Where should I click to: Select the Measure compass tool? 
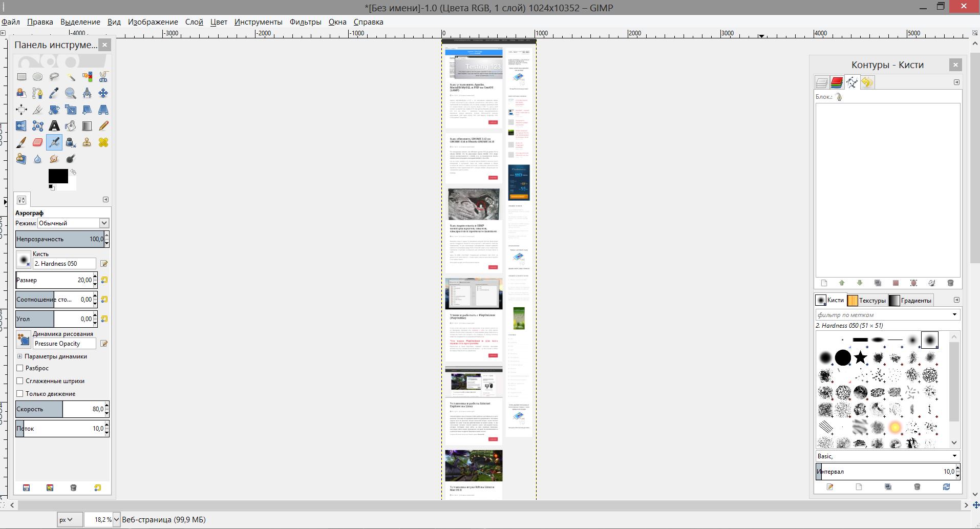tap(87, 93)
